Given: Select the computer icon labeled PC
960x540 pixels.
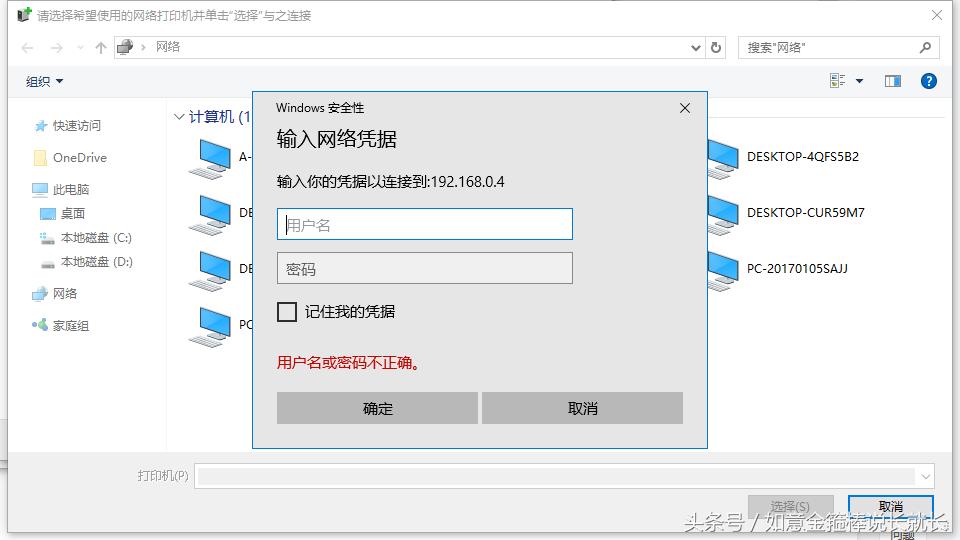Looking at the screenshot, I should point(210,328).
